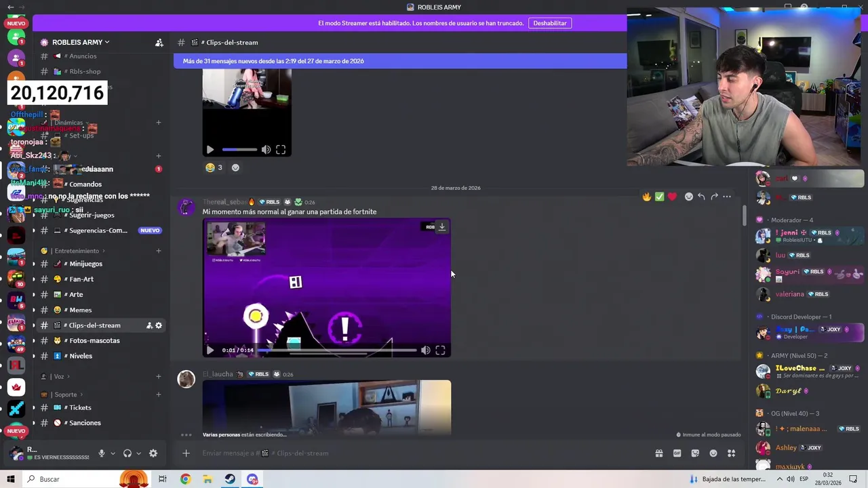Open settings gear for Clips-del-stream channel

(159, 325)
